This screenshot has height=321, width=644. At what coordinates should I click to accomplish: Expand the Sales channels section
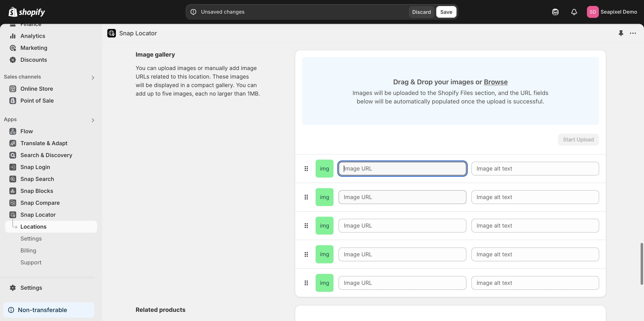(x=93, y=77)
